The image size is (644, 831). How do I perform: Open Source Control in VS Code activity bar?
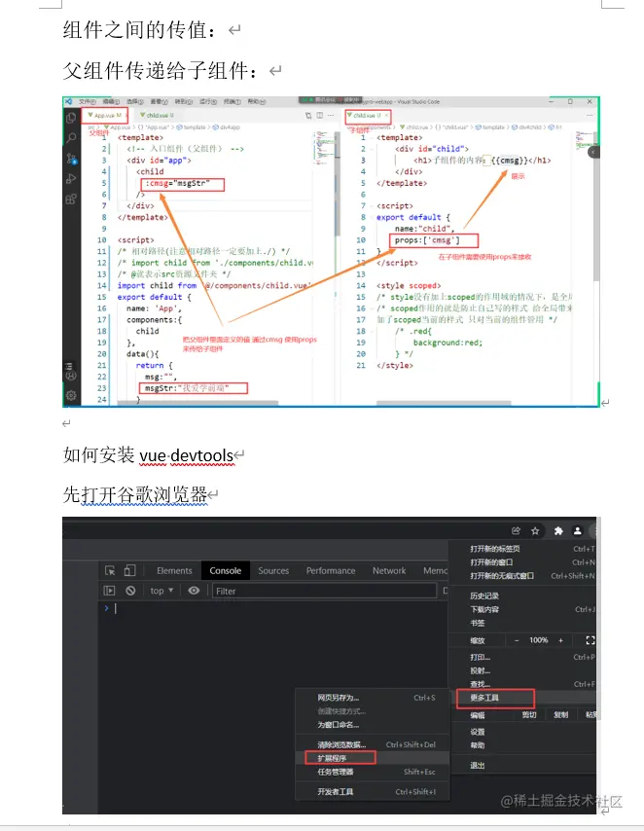pyautogui.click(x=71, y=158)
